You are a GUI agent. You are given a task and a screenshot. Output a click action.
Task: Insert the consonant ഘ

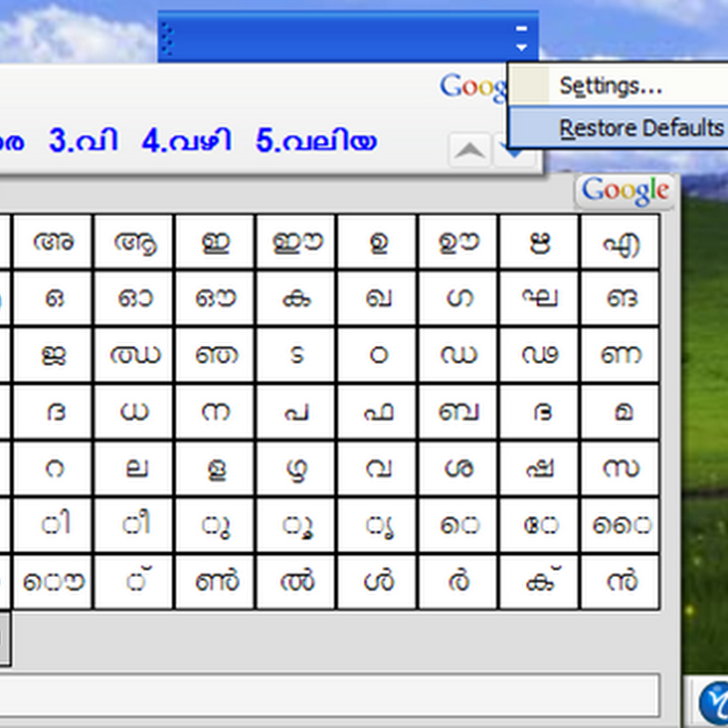click(x=539, y=298)
